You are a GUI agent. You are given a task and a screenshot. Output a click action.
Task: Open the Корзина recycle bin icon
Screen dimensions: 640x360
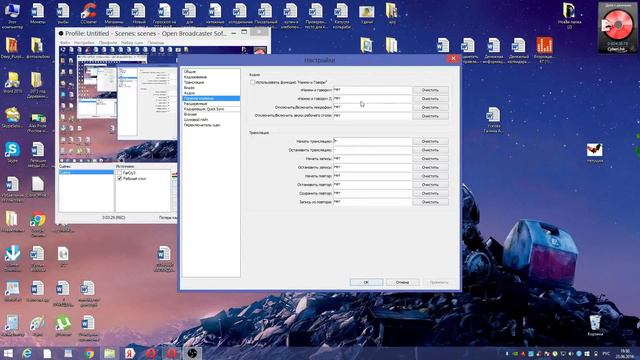tap(595, 325)
